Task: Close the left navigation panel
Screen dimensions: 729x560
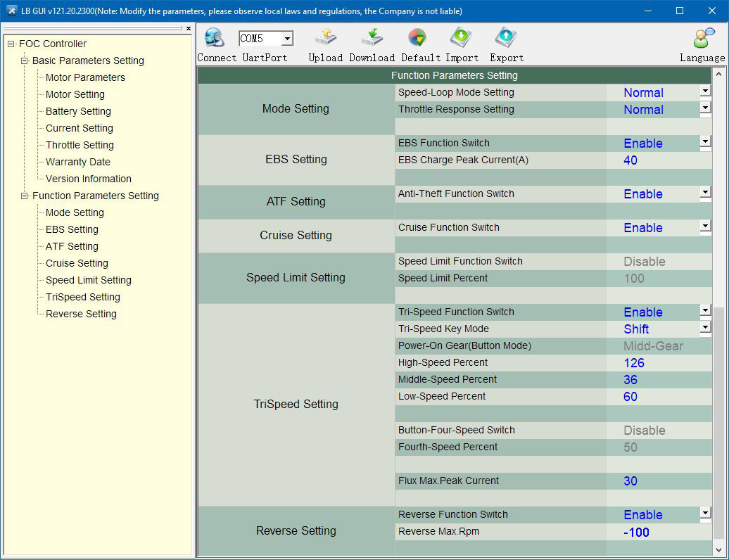Action: click(189, 29)
